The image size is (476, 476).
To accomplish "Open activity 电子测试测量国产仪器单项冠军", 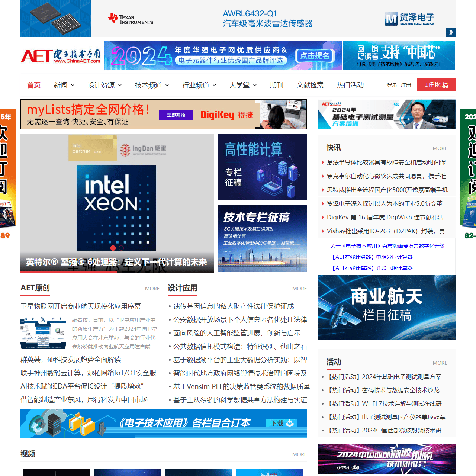I will tap(386, 417).
